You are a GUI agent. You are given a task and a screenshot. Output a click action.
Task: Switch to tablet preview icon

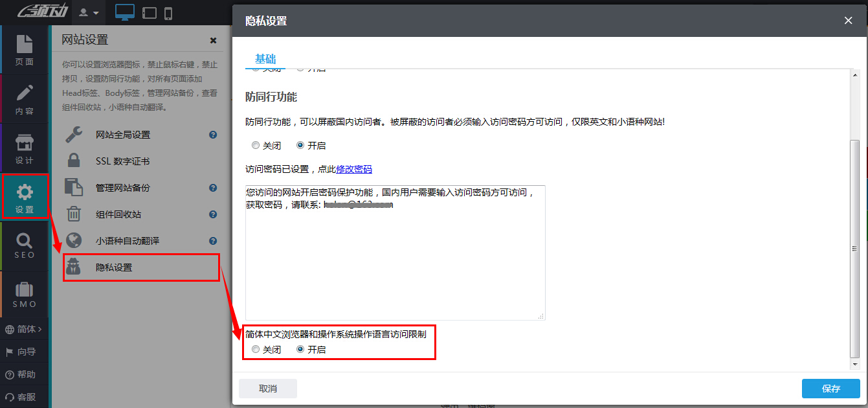point(150,13)
